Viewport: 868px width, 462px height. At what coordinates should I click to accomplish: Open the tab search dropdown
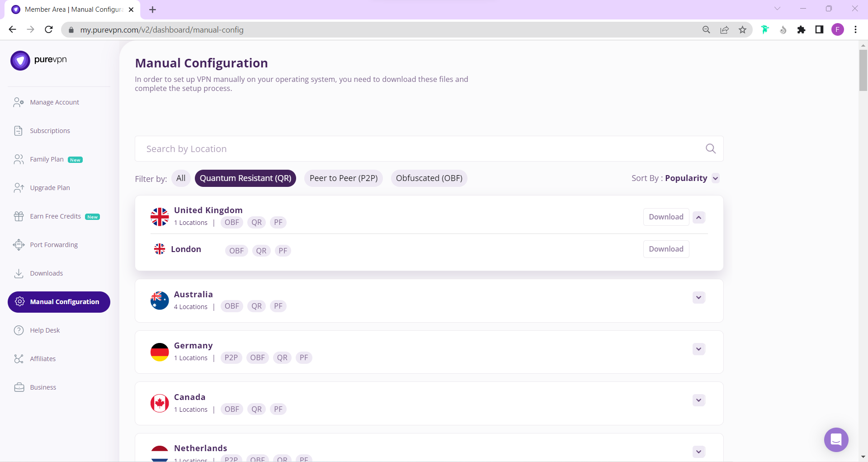pyautogui.click(x=777, y=9)
